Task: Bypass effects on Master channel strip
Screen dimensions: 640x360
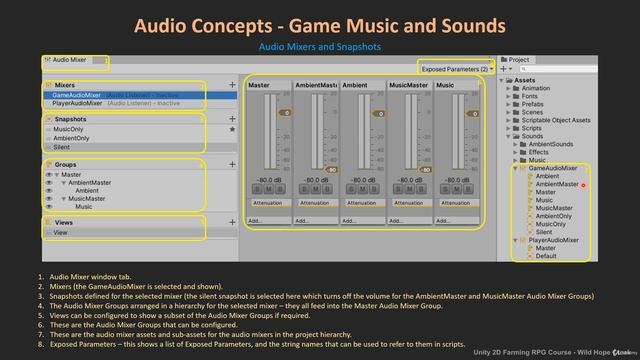Action: point(280,189)
